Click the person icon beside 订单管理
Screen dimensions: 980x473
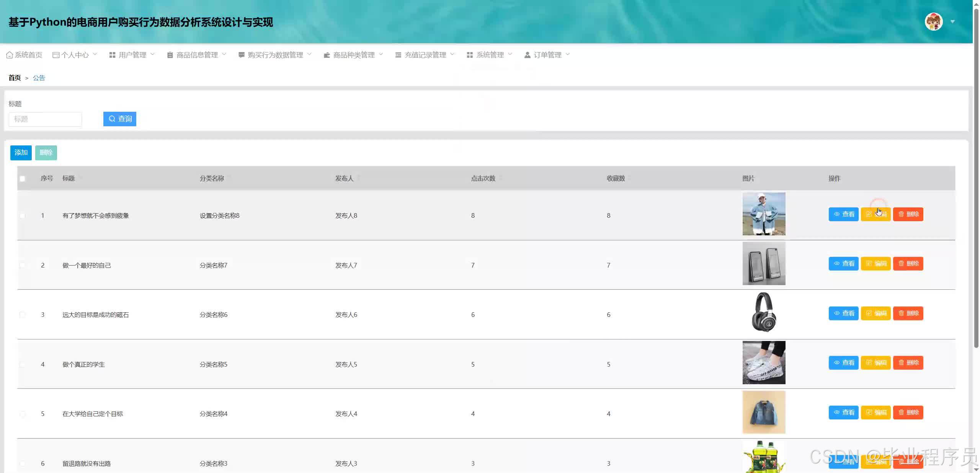pos(527,55)
